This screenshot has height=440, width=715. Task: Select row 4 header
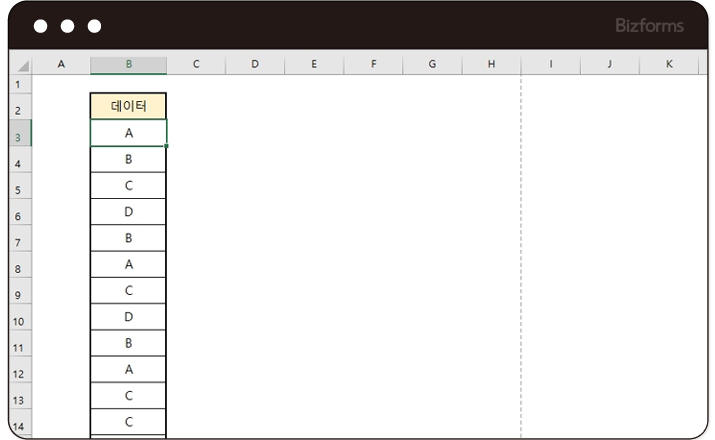(x=21, y=159)
